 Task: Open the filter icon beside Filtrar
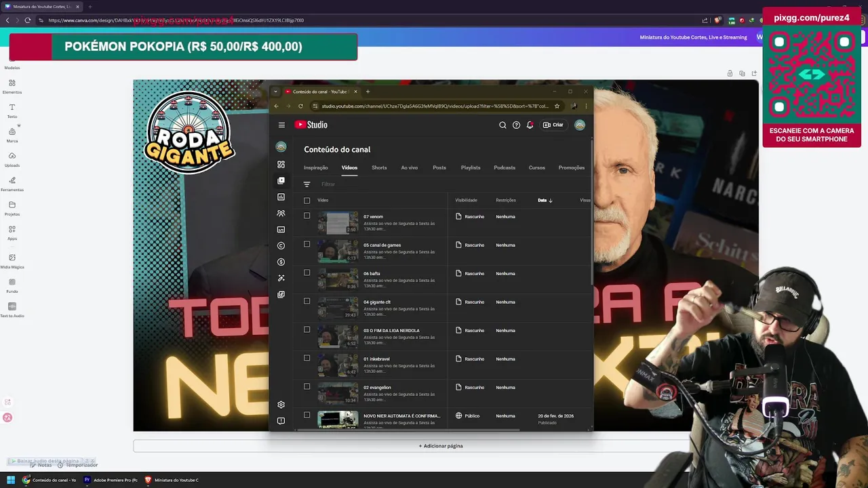(307, 184)
